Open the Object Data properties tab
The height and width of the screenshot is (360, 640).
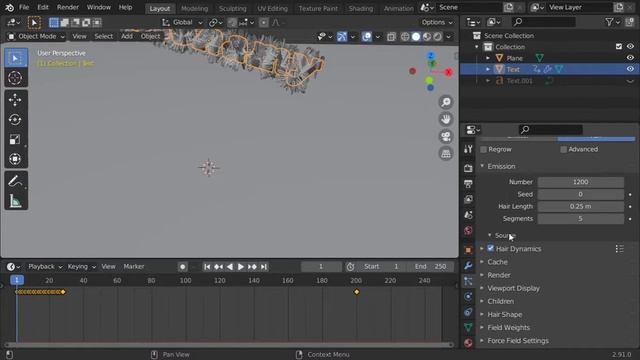click(468, 327)
